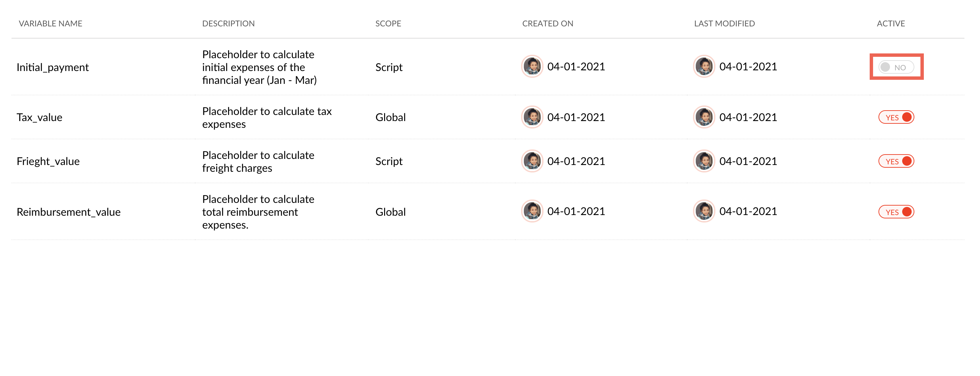Click the Created On avatar for Reimbursement_value
Screen dimensions: 980x376
click(532, 211)
